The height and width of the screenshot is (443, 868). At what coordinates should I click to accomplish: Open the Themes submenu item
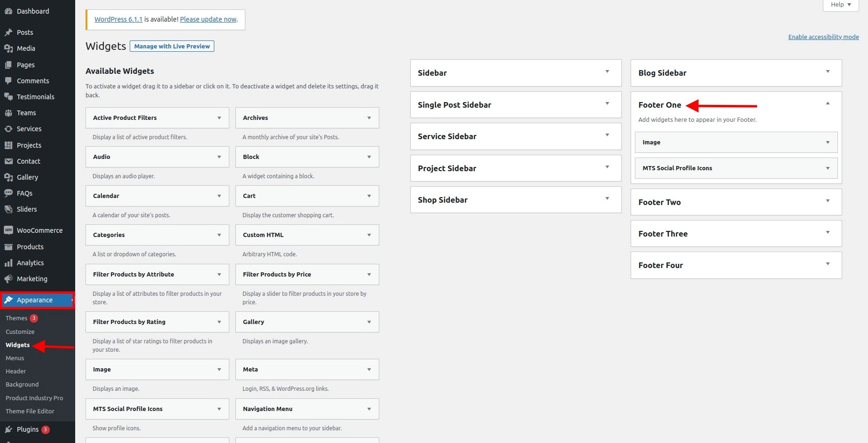(x=16, y=318)
